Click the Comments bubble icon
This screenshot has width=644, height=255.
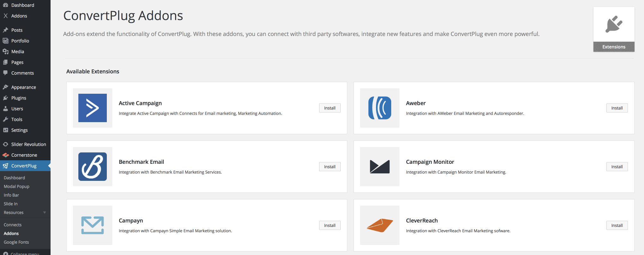point(5,73)
